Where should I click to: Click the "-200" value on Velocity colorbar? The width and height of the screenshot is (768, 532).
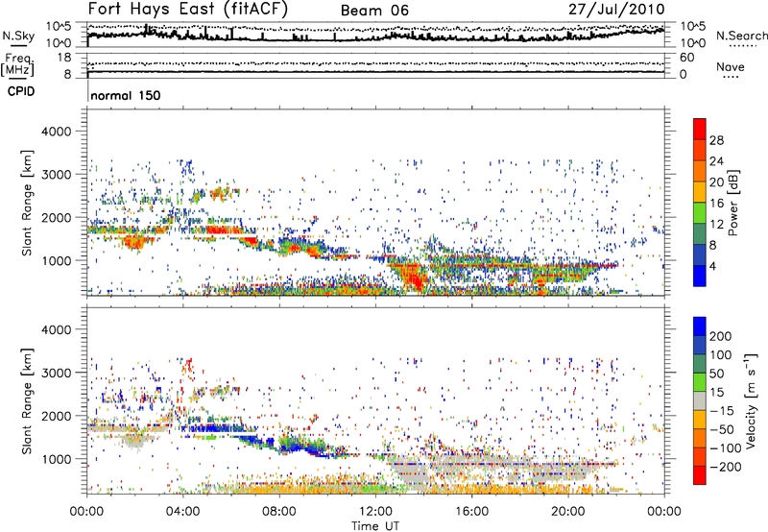point(725,467)
